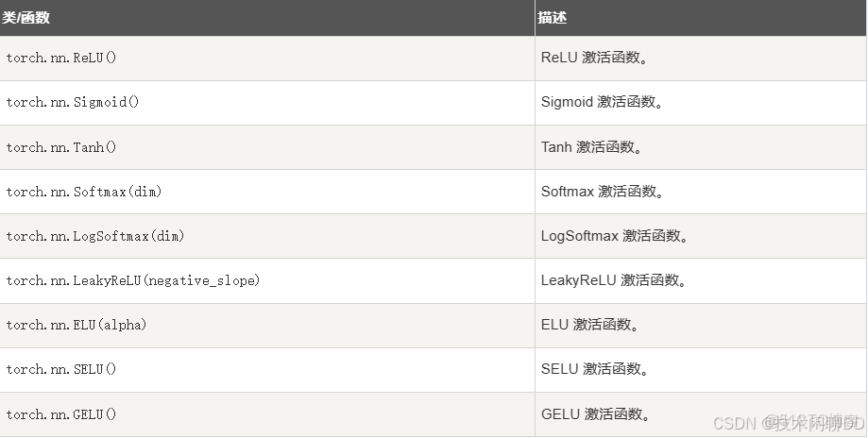The width and height of the screenshot is (868, 438).
Task: Select the torch.nn.ReLU() cell
Action: (61, 58)
